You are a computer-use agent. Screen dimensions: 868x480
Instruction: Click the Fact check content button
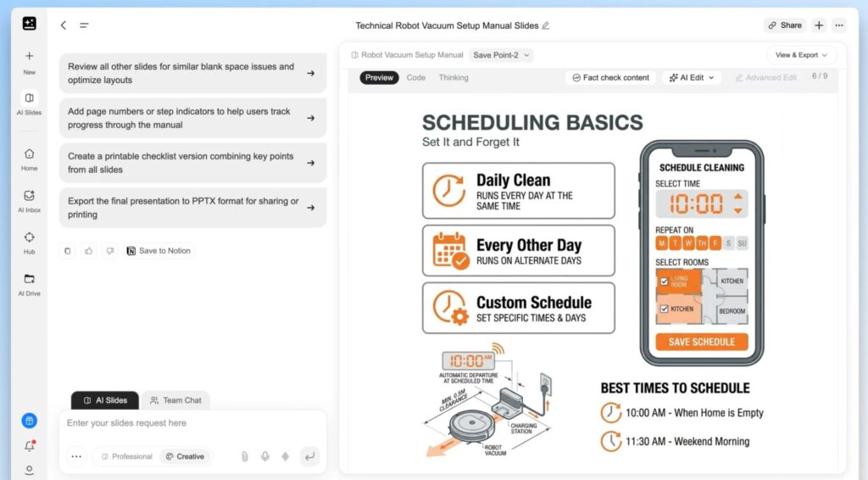point(610,77)
